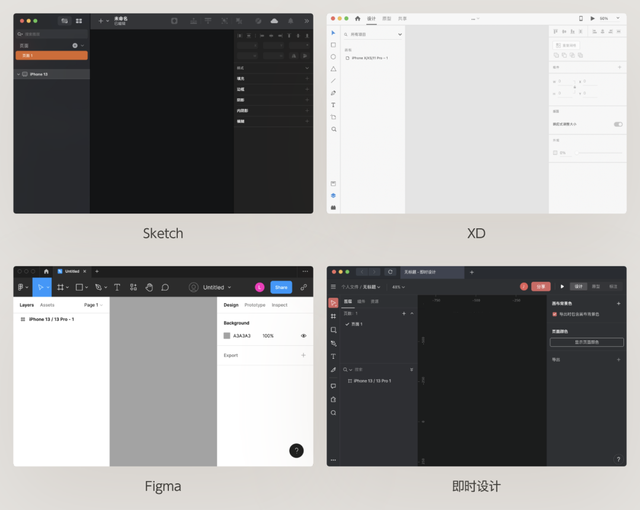Click the cloud icon in Sketch toolbar

[x=274, y=21]
